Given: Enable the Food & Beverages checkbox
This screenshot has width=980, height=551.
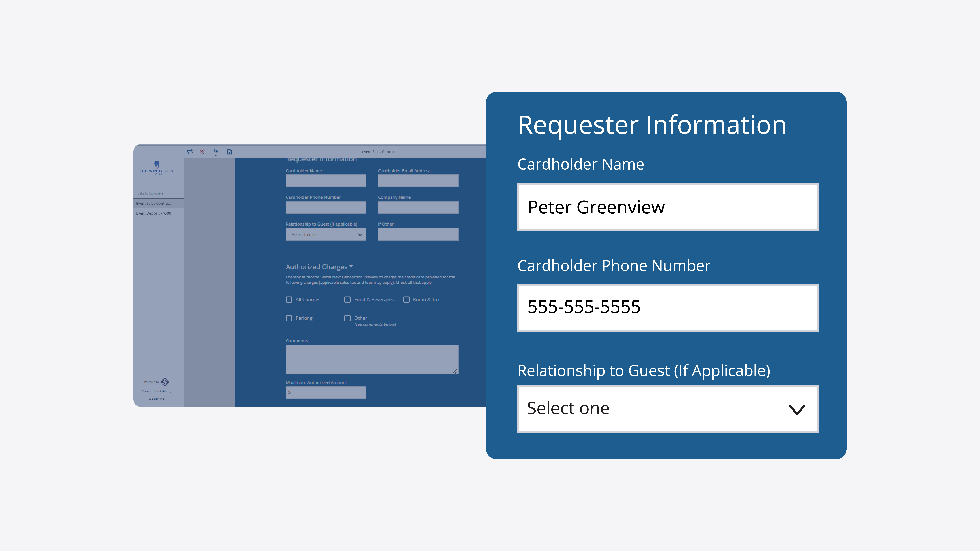Looking at the screenshot, I should tap(347, 300).
